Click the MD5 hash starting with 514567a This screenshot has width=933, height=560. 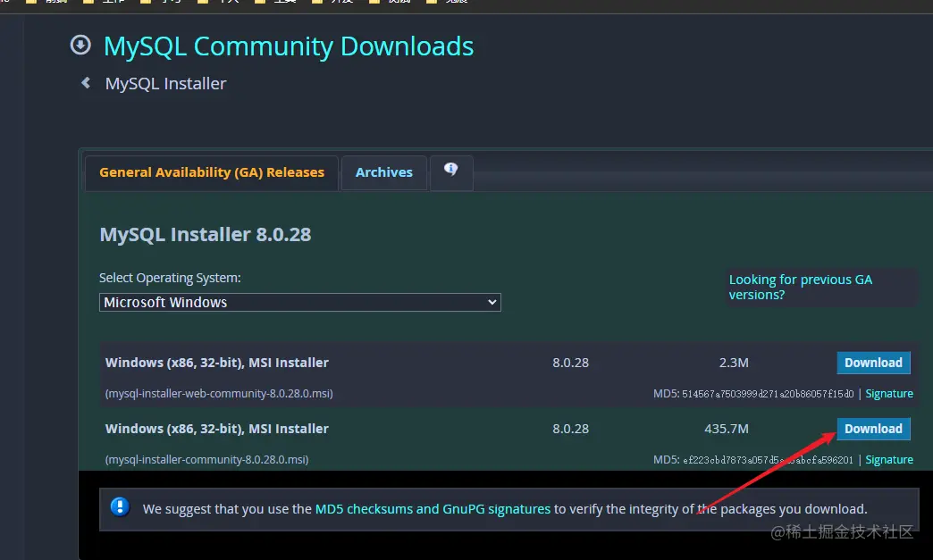[768, 394]
